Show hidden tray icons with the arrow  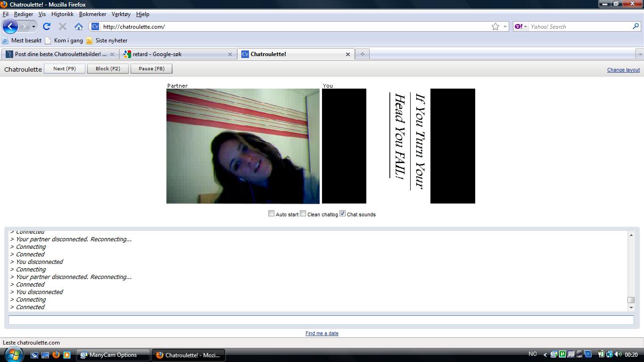point(545,355)
